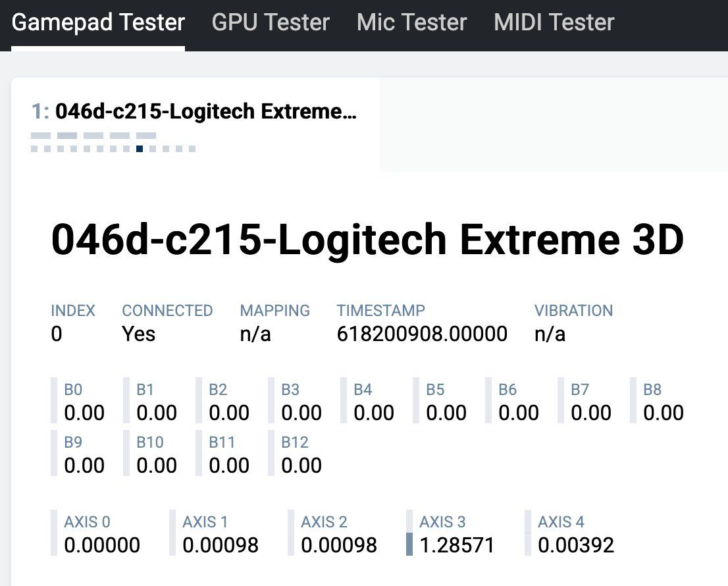This screenshot has width=728, height=586.
Task: Click the B5 button value
Action: 446,413
